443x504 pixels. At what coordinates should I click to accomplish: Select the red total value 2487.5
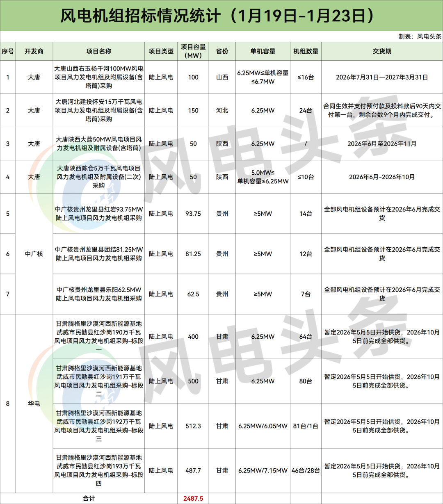[193, 499]
